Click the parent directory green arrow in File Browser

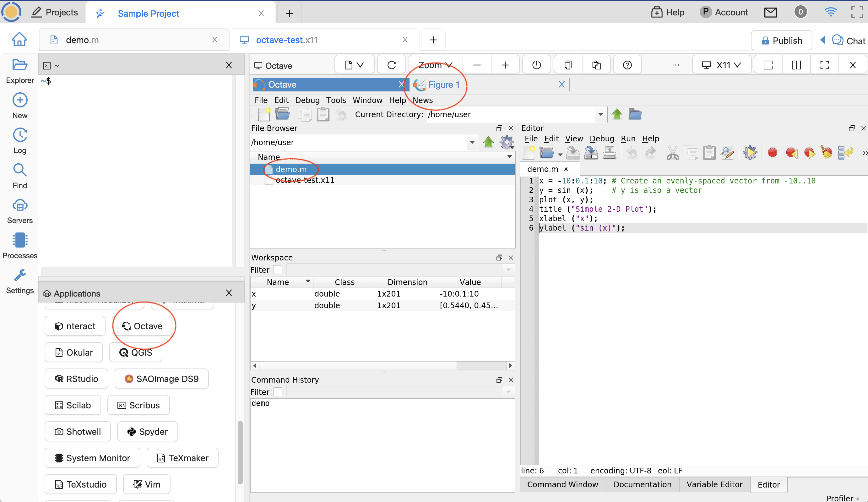click(x=488, y=142)
